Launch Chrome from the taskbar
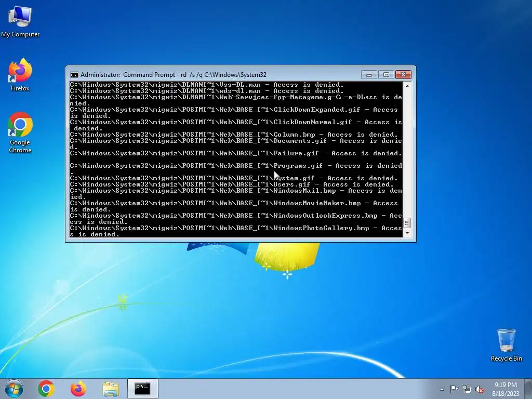The height and width of the screenshot is (399, 532). tap(46, 389)
